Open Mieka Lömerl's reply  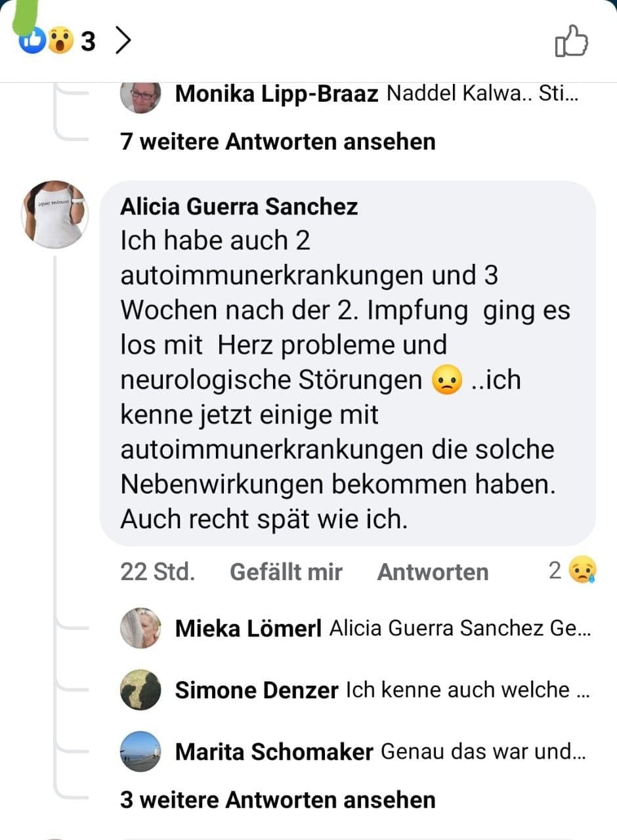pyautogui.click(x=459, y=629)
